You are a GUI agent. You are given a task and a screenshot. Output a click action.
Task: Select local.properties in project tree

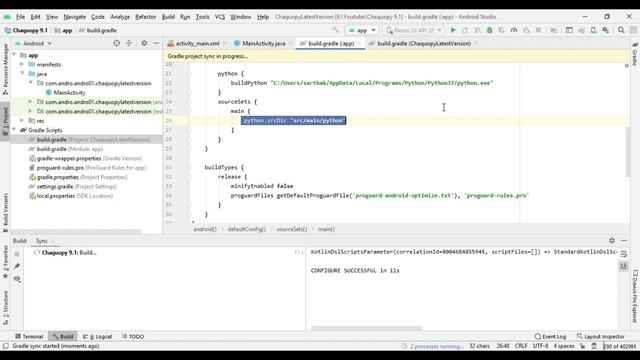(75, 196)
